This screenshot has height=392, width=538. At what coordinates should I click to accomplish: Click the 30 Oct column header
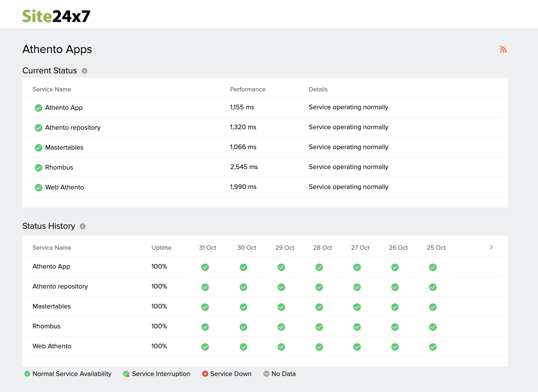coord(247,248)
